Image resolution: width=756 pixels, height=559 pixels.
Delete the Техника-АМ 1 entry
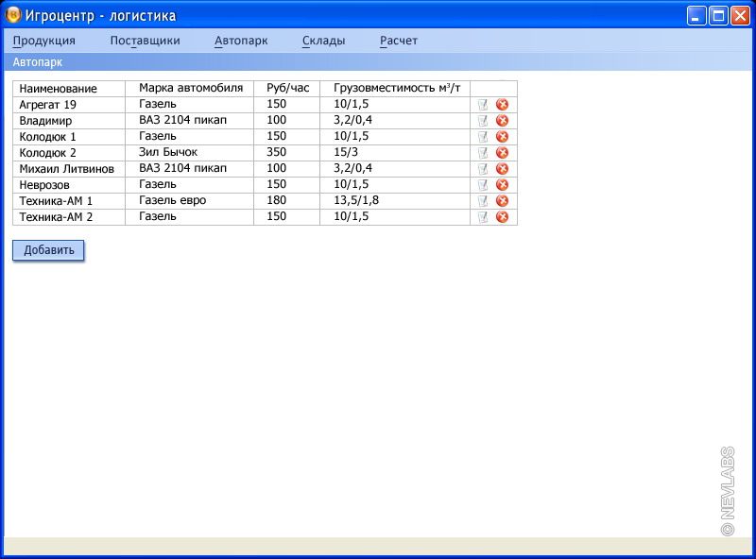click(x=502, y=201)
